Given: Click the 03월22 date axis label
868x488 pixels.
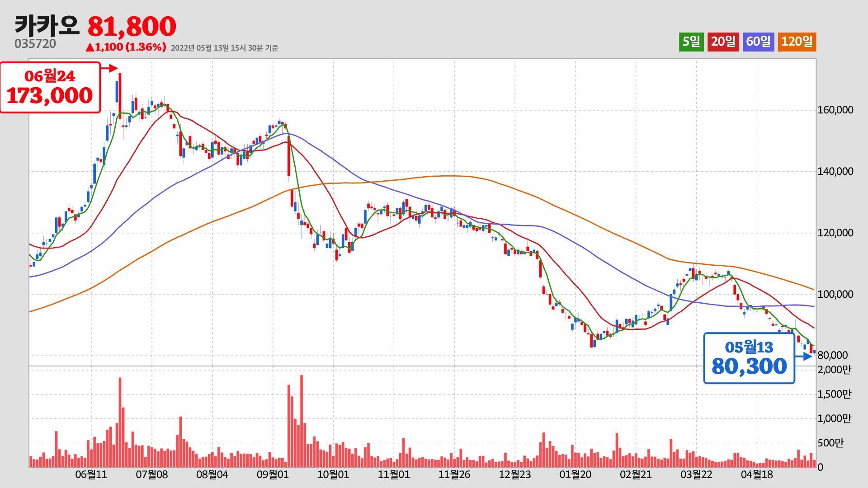Looking at the screenshot, I should coord(696,475).
